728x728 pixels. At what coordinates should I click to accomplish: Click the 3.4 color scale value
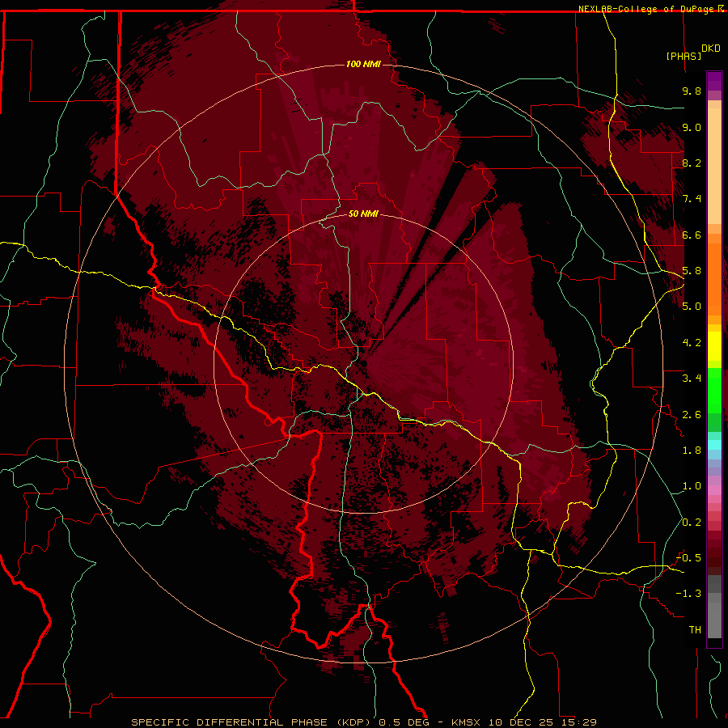692,379
